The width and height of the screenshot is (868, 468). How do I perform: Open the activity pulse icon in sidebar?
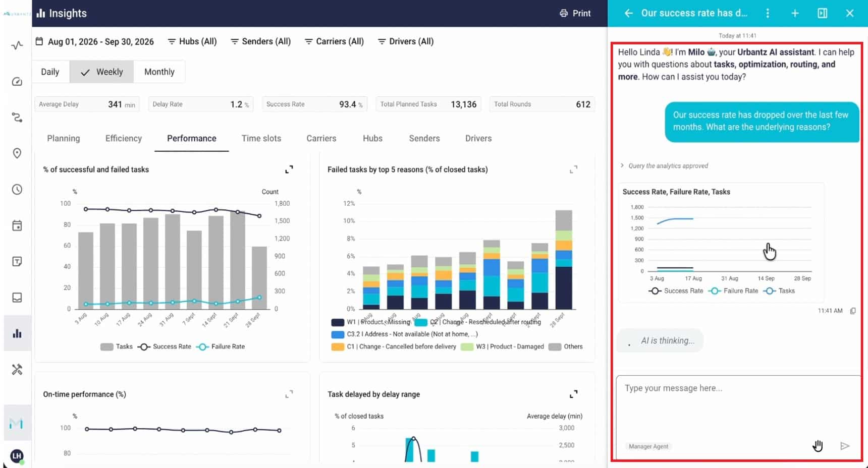(x=17, y=45)
